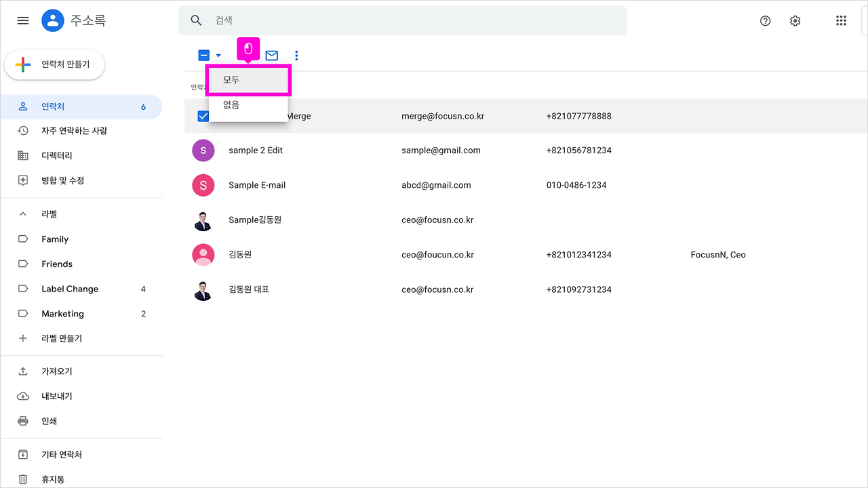Click the Sample E-mail contact name

tap(257, 185)
